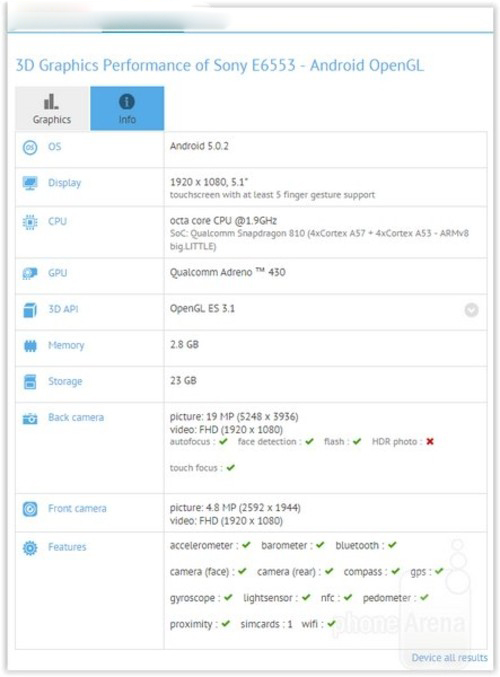The width and height of the screenshot is (500, 677).
Task: Select the Info tab
Action: (127, 108)
